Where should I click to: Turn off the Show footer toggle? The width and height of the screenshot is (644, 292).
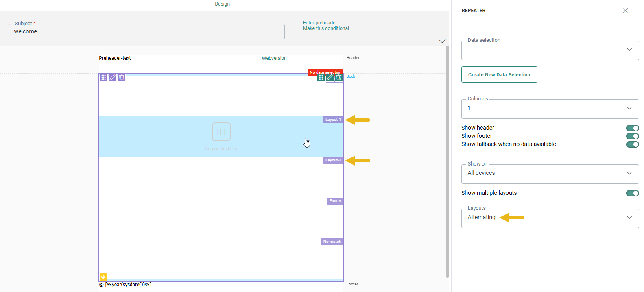pos(632,136)
